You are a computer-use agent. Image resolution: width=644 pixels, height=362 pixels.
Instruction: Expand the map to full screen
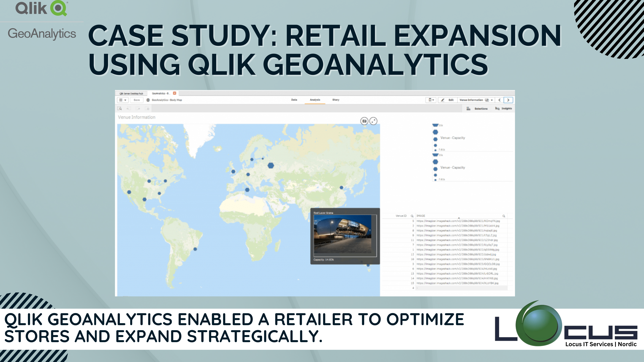tap(373, 121)
